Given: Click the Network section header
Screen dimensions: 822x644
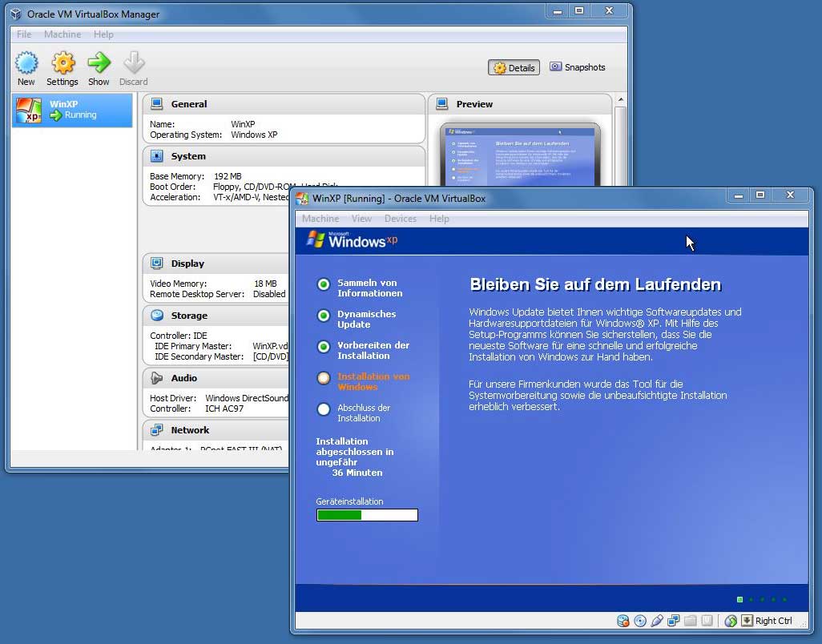Looking at the screenshot, I should (x=216, y=429).
